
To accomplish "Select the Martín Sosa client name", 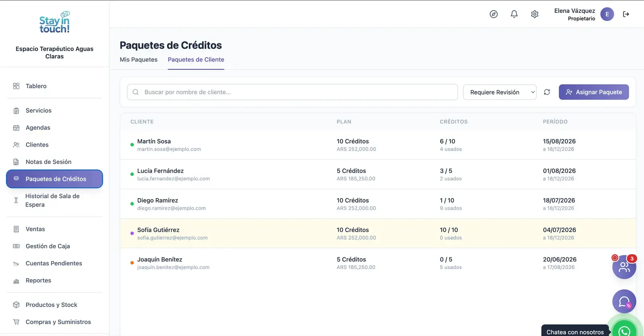I will point(154,141).
